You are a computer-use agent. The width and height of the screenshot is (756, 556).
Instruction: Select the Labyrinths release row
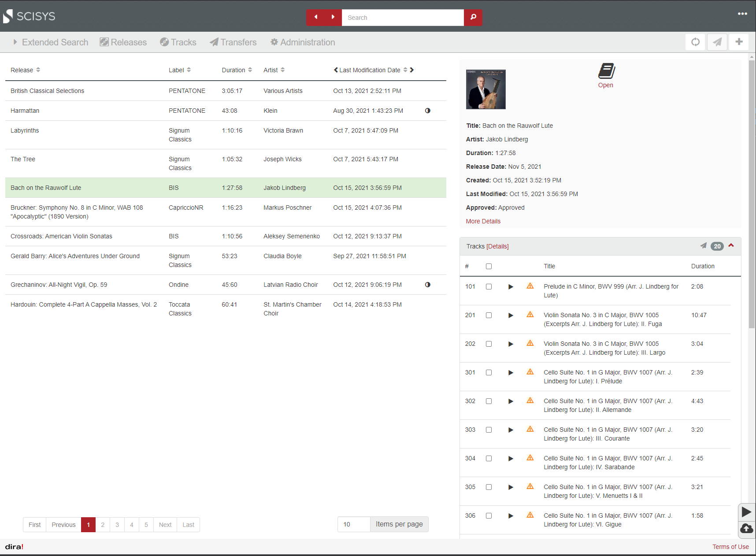(226, 135)
